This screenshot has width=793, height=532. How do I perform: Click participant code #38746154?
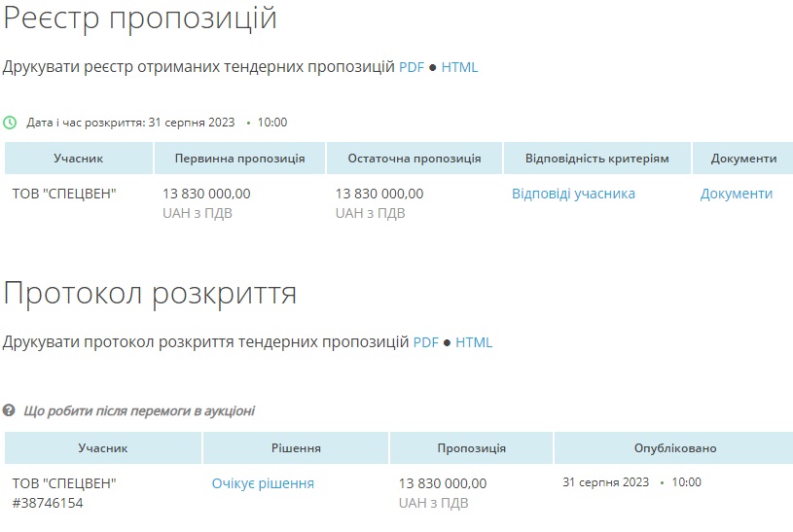(x=48, y=503)
